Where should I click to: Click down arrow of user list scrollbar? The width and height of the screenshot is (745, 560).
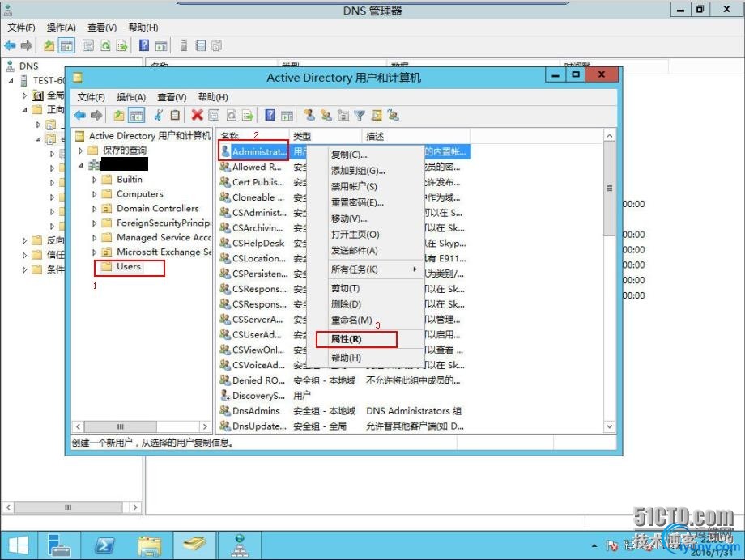610,426
